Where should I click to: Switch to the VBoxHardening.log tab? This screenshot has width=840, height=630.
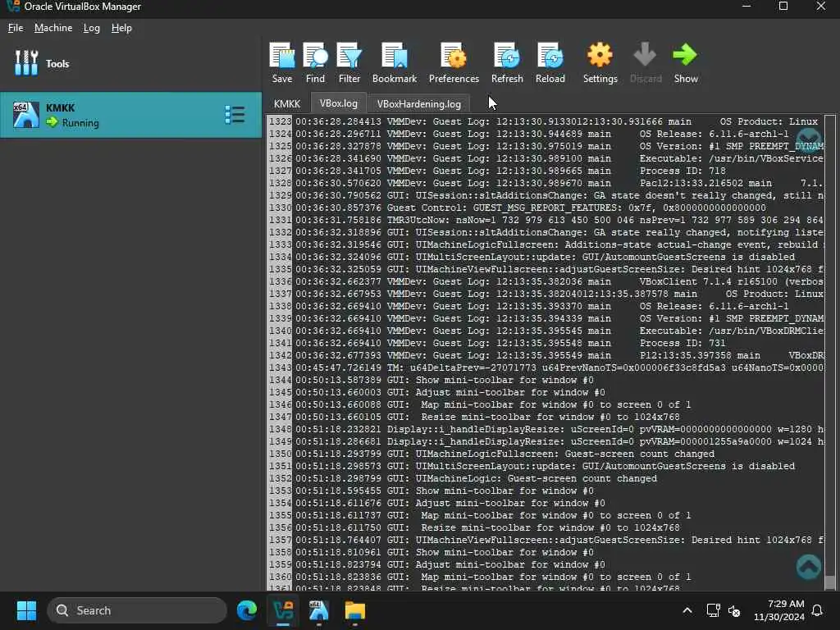click(418, 104)
